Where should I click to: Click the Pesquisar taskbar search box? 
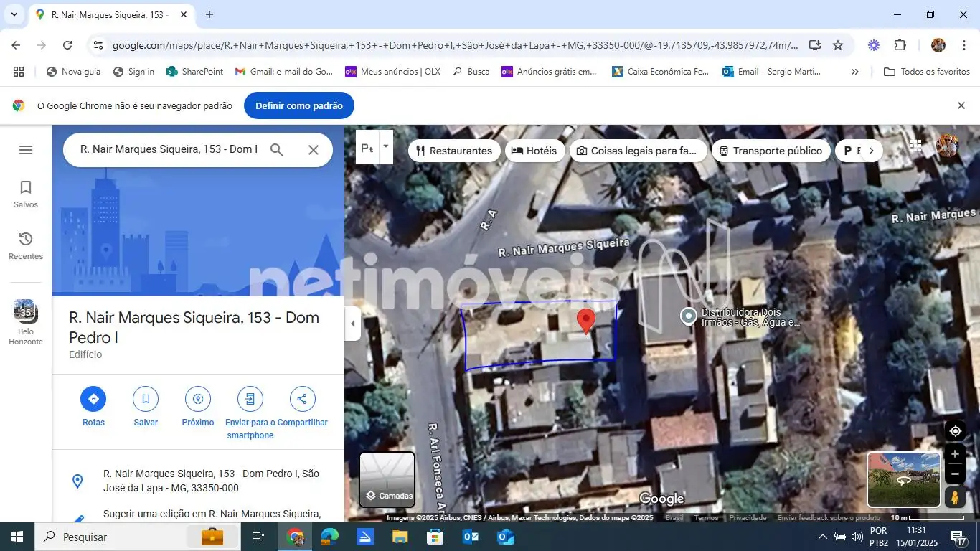[138, 537]
